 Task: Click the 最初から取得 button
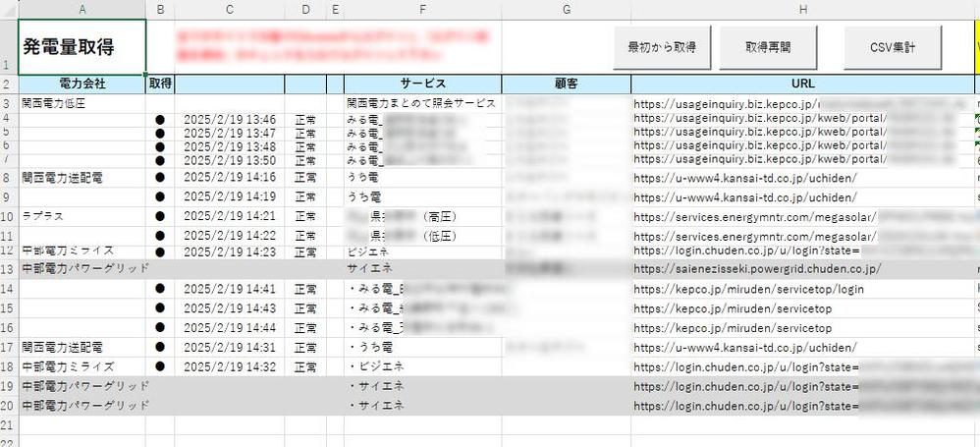pos(663,47)
